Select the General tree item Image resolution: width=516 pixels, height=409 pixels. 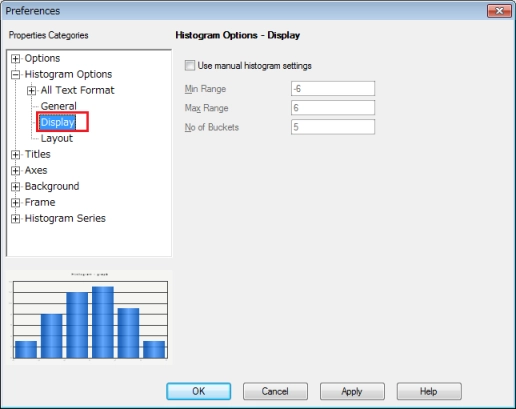59,106
